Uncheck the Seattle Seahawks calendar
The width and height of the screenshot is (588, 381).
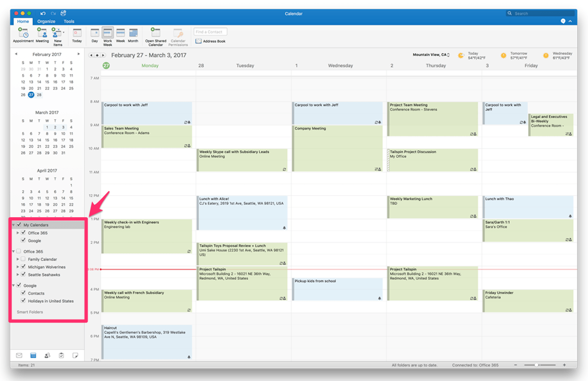23,274
